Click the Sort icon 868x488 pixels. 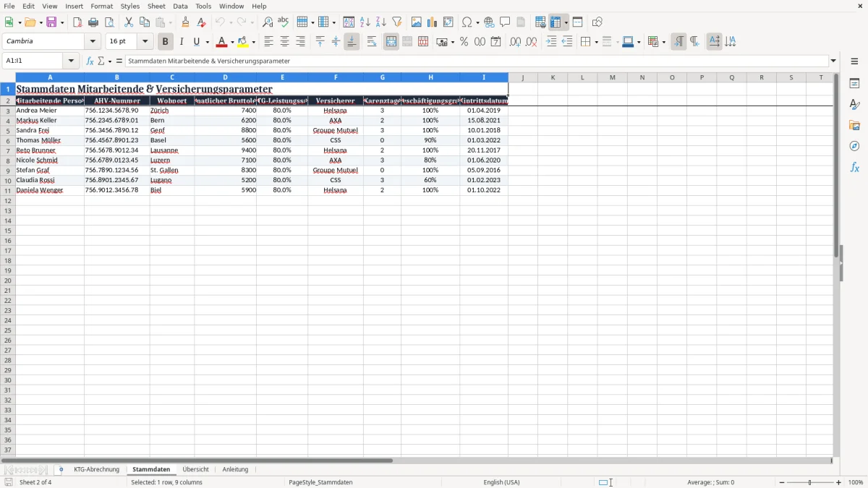[x=349, y=22]
